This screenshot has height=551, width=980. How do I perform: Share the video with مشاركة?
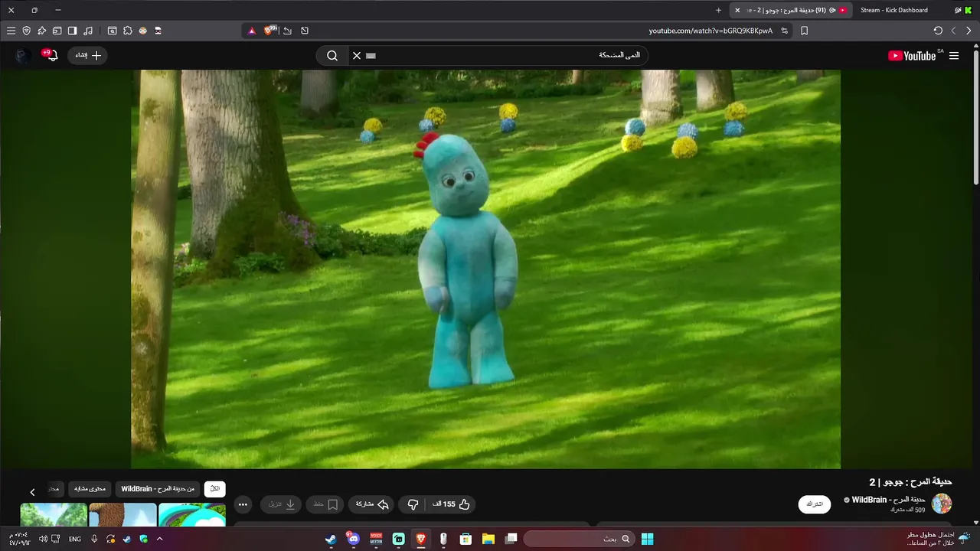pyautogui.click(x=372, y=504)
